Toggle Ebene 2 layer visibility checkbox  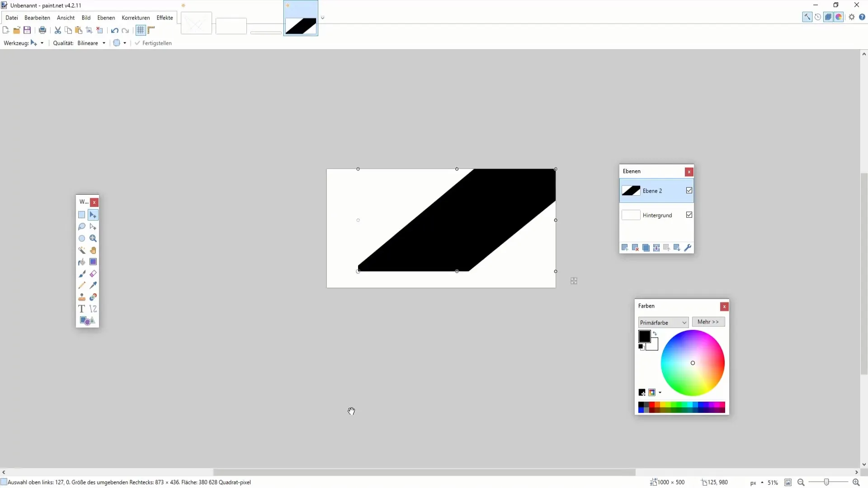click(689, 191)
